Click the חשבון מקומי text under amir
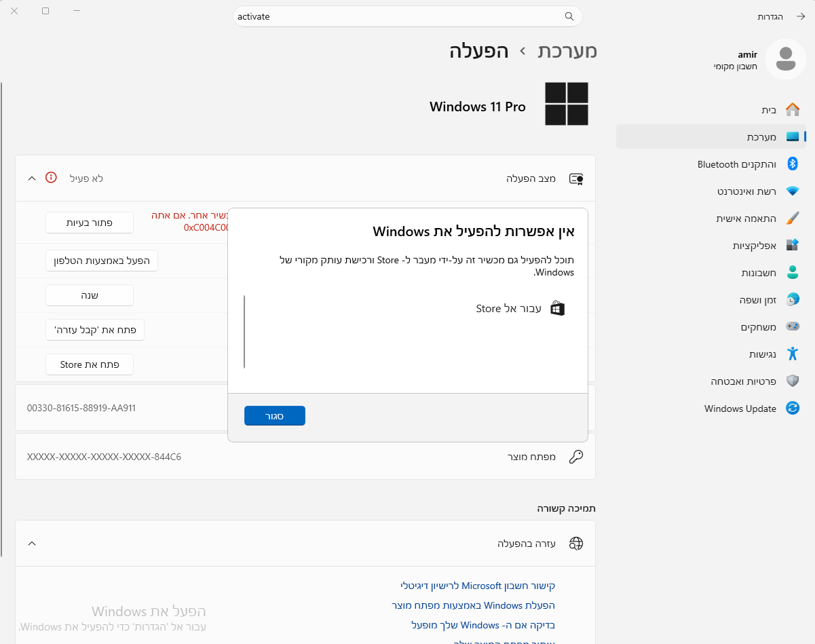This screenshot has width=815, height=644. (x=735, y=67)
